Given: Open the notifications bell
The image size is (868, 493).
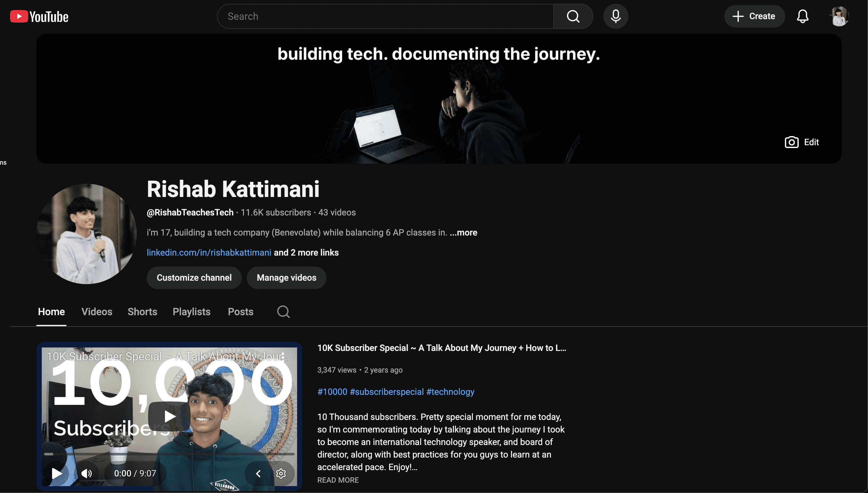Looking at the screenshot, I should (802, 16).
